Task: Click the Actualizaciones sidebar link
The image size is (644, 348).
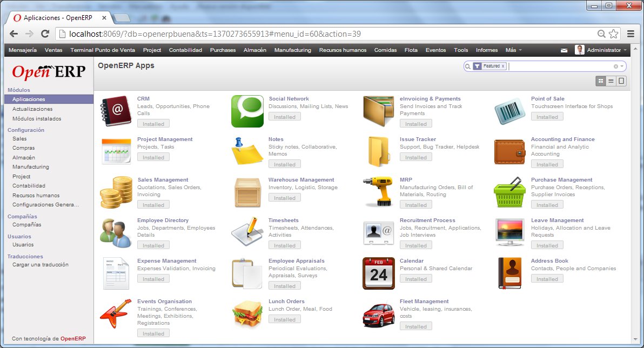Action: click(x=32, y=109)
